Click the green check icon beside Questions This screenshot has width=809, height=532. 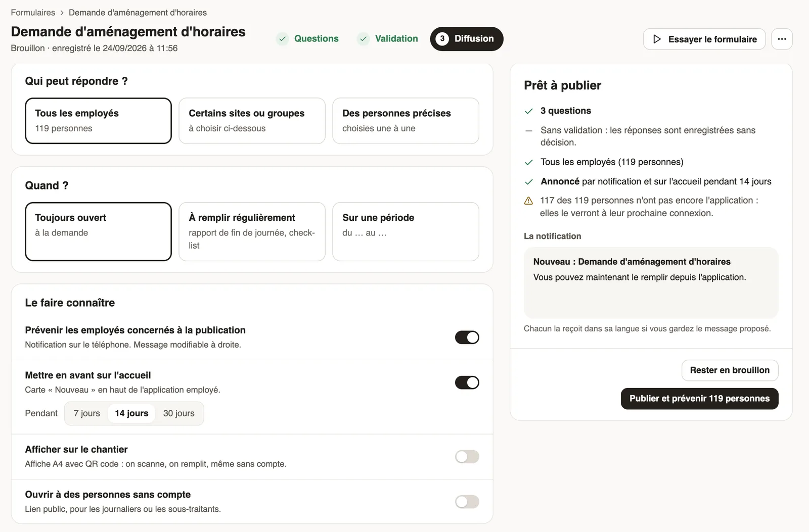[283, 39]
